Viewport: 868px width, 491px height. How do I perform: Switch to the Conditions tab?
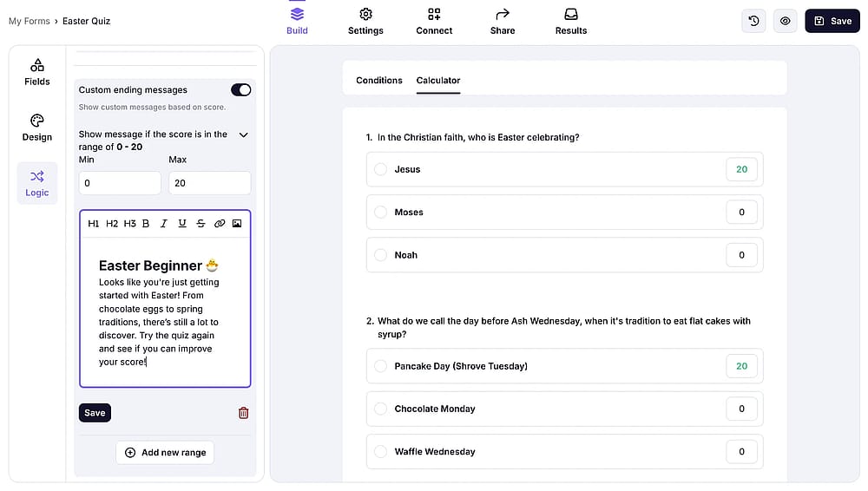tap(379, 81)
